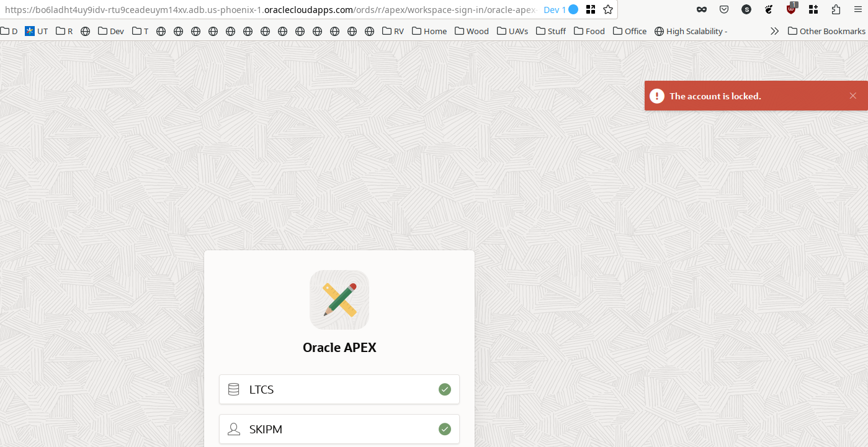Open the Dev 1 container indicator

tap(560, 10)
